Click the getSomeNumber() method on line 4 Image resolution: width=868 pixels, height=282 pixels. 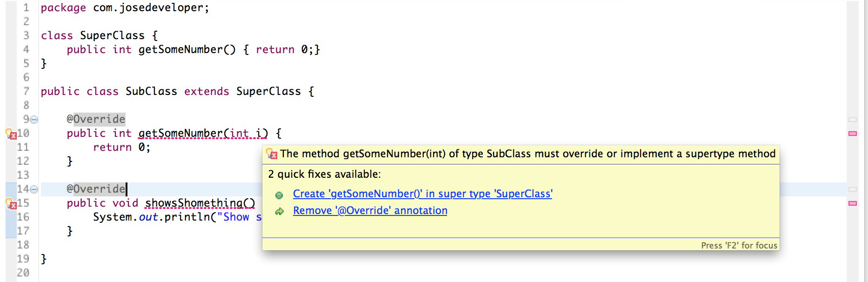tap(187, 49)
